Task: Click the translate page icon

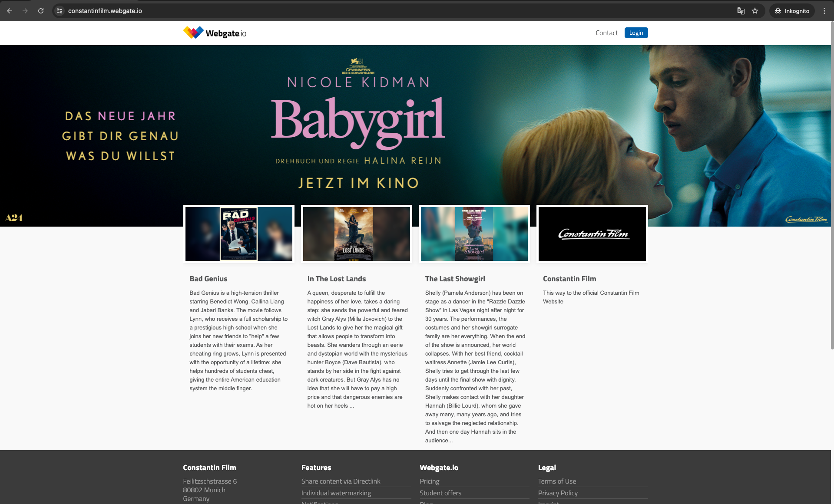Action: click(x=741, y=11)
